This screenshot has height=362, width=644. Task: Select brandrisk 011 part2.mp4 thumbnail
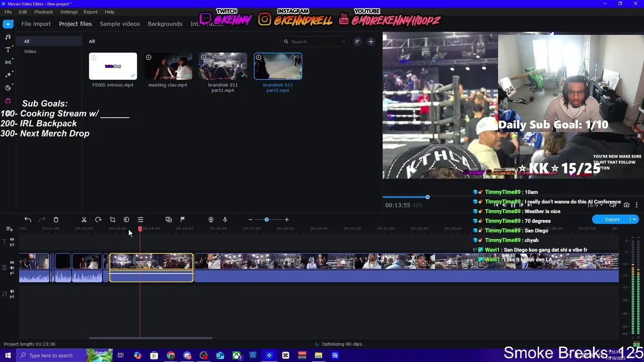click(278, 66)
